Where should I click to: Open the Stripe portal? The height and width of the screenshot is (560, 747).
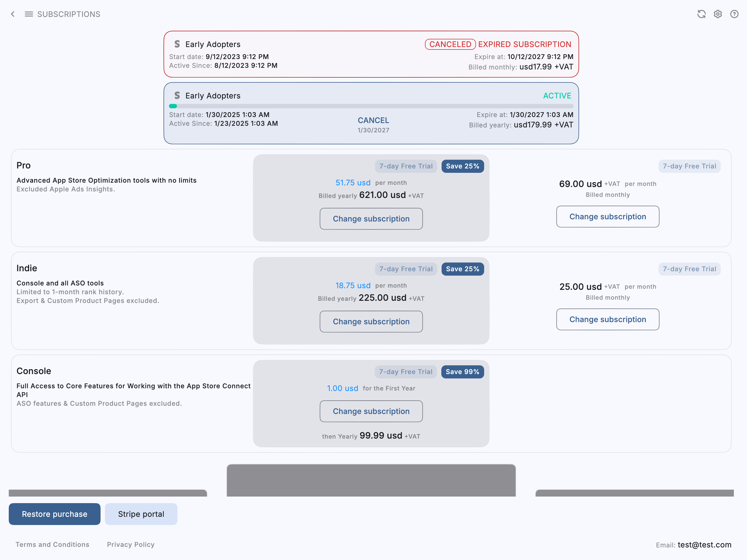(x=141, y=514)
